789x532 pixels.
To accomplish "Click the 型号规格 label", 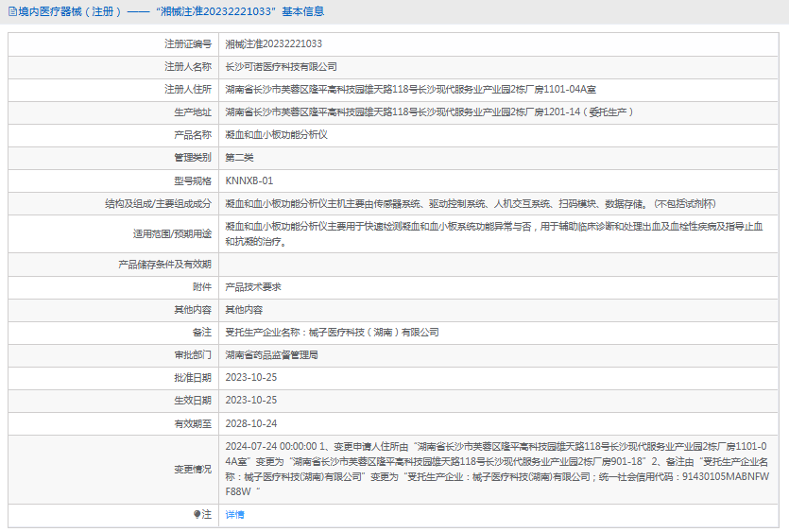I will [x=193, y=180].
